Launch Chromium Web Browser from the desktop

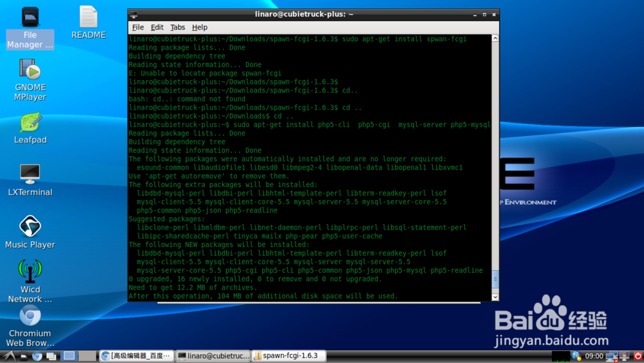click(x=30, y=327)
